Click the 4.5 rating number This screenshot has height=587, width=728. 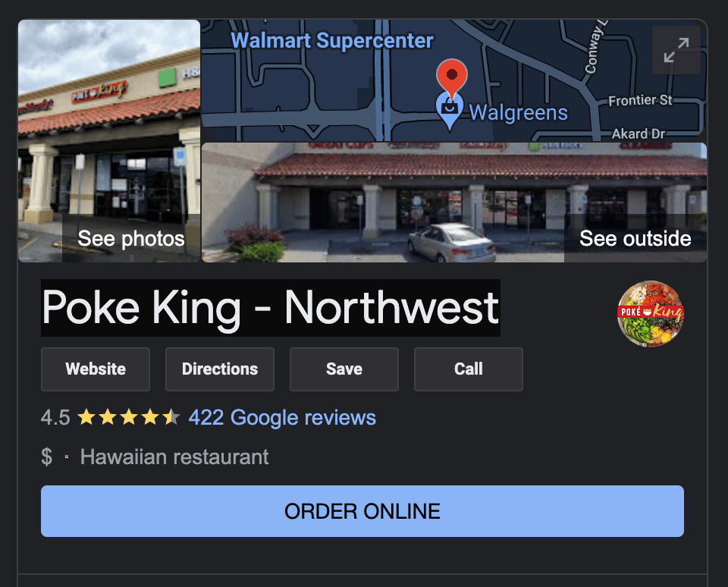coord(55,417)
